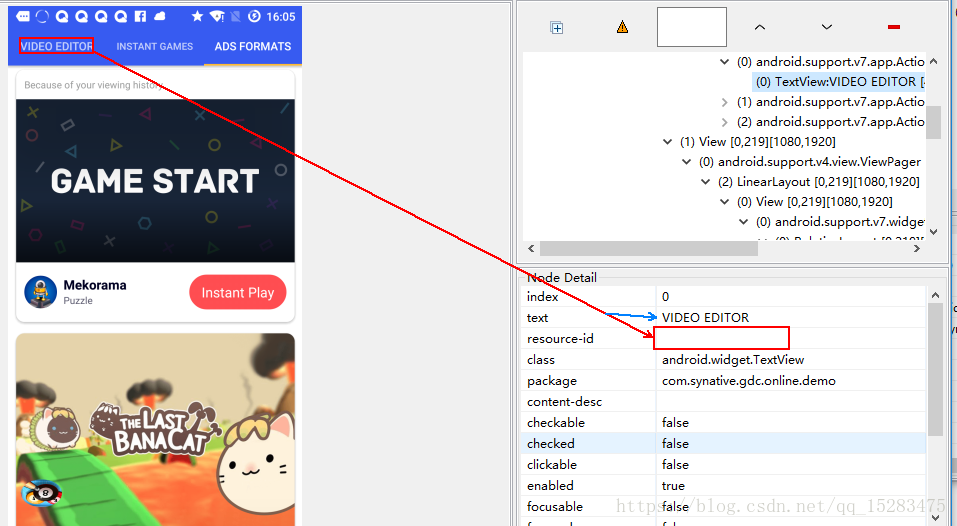
Task: Collapse the android.support.v4.view.ViewPager node
Action: click(687, 162)
